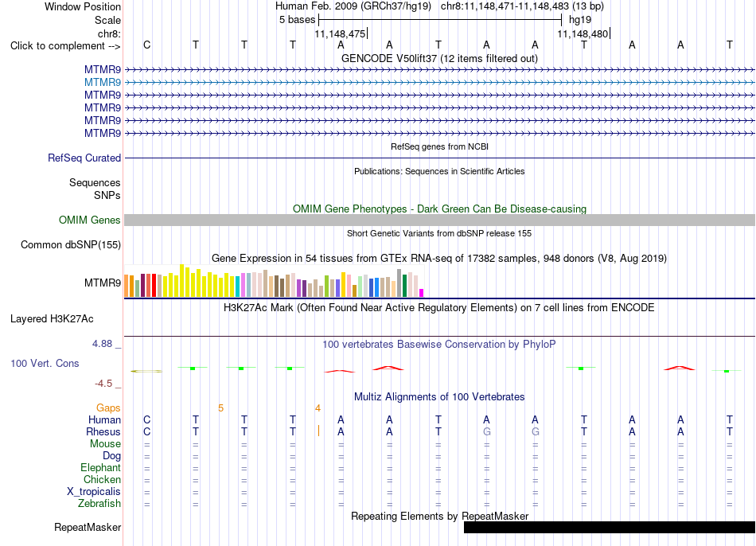This screenshot has height=546, width=756.
Task: Click the 'hg19' label beside scale bar
Action: point(580,20)
